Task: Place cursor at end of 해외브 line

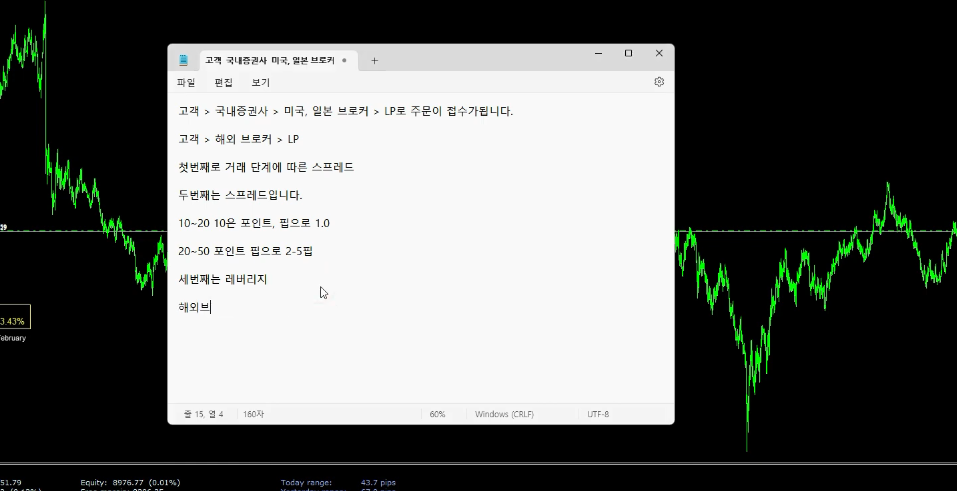Action: pos(211,307)
